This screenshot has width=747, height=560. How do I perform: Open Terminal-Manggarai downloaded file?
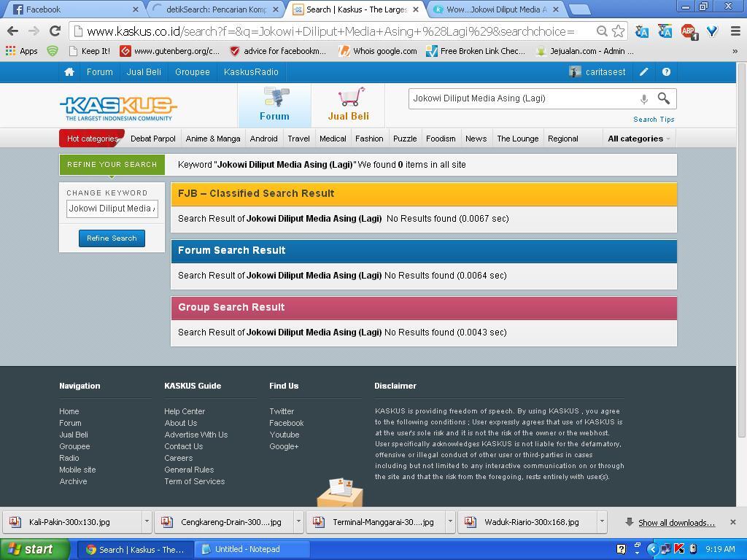[376, 522]
